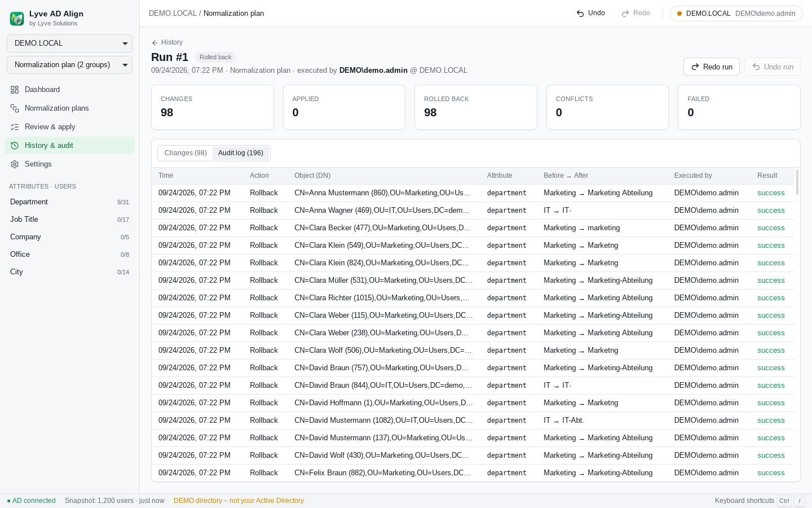812x508 pixels.
Task: Click the Object (DN) column header
Action: coord(312,176)
